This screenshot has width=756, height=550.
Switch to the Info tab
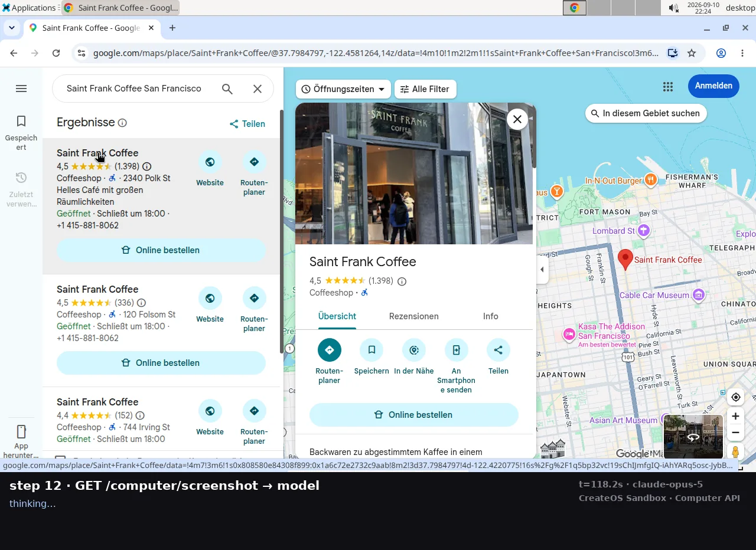(491, 316)
